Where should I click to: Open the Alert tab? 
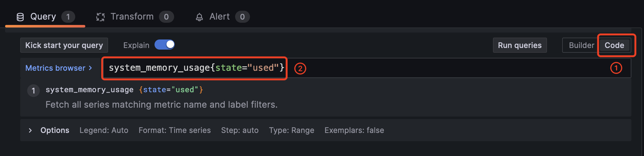[x=219, y=17]
